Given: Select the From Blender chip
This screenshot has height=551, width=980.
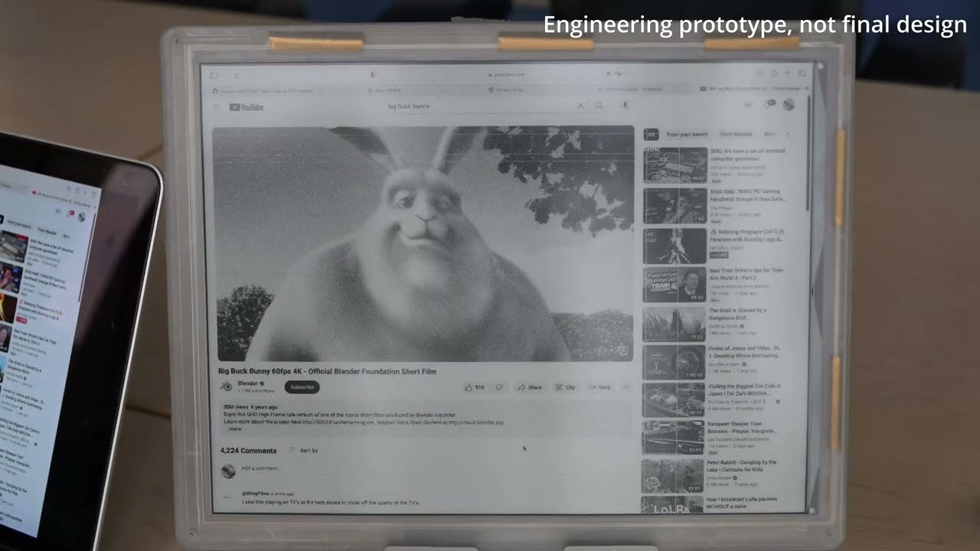Looking at the screenshot, I should [736, 134].
